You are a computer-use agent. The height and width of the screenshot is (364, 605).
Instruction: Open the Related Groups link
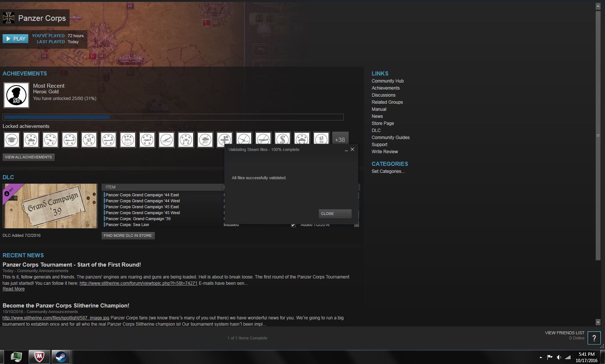pyautogui.click(x=387, y=102)
